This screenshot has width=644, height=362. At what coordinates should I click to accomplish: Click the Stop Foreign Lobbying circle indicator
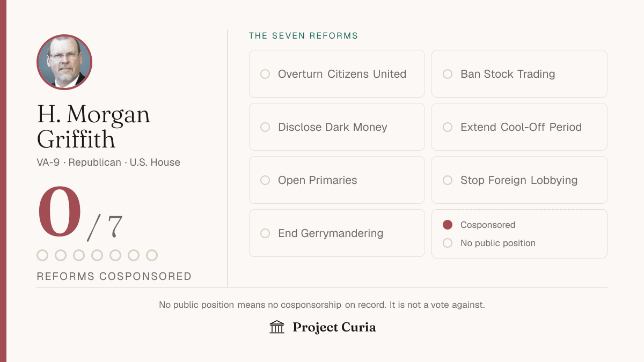click(x=448, y=180)
